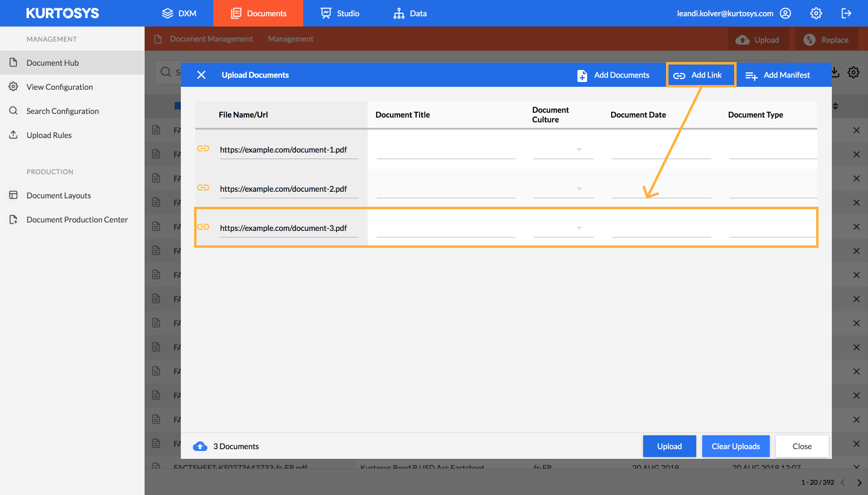868x495 pixels.
Task: Click Add Manifest in dialog header
Action: tap(778, 75)
